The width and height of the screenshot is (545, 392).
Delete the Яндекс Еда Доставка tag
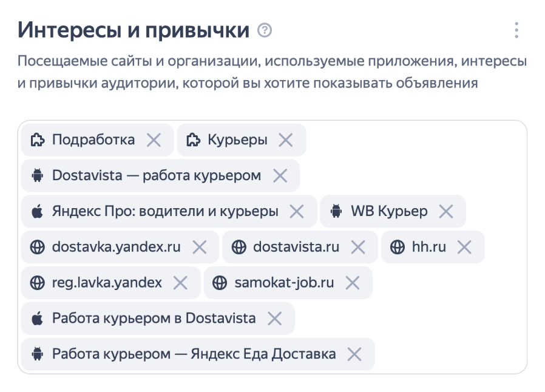pos(354,354)
